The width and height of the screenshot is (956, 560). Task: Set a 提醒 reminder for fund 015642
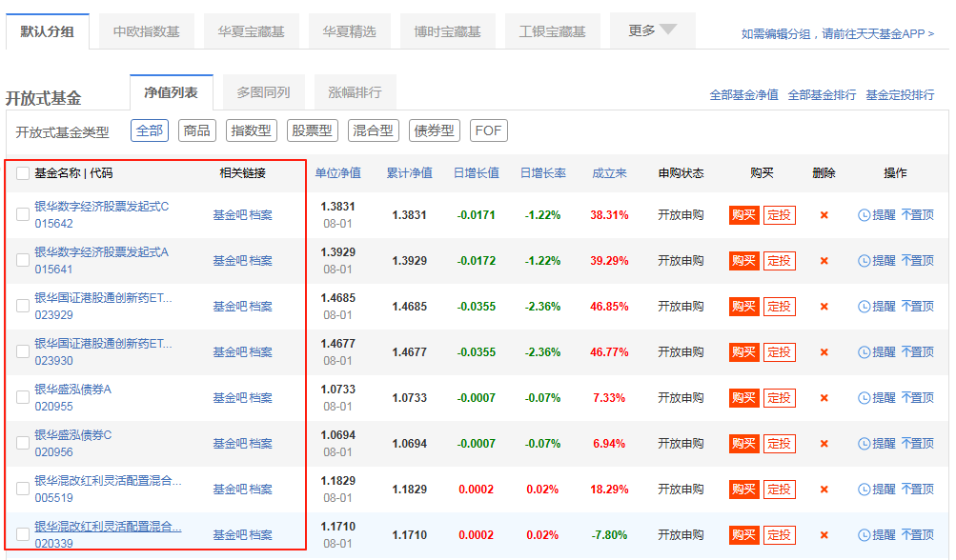click(x=877, y=215)
